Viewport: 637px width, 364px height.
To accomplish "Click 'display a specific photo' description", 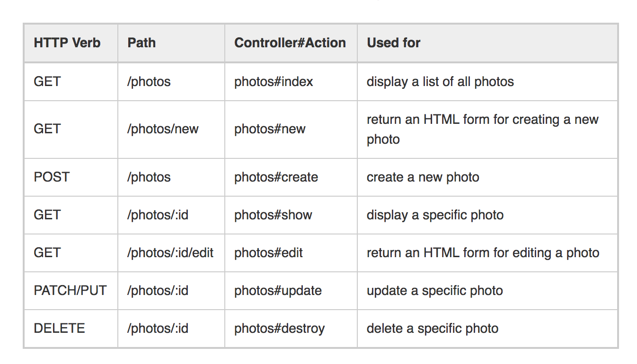I will pos(435,215).
